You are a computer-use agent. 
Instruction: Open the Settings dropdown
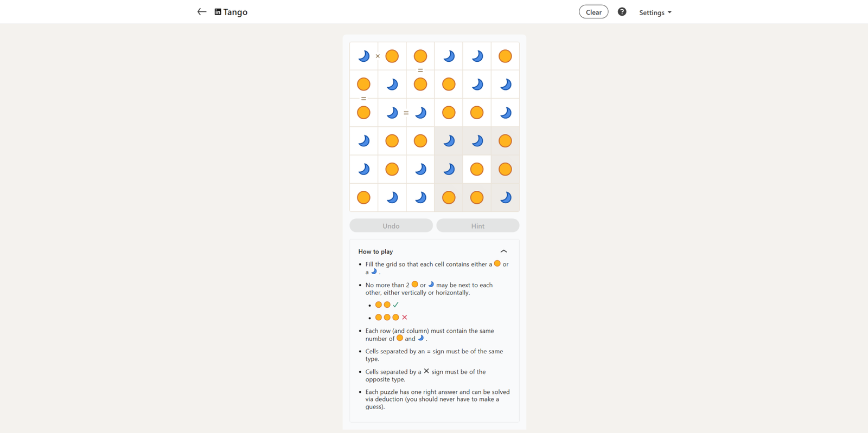(x=655, y=12)
